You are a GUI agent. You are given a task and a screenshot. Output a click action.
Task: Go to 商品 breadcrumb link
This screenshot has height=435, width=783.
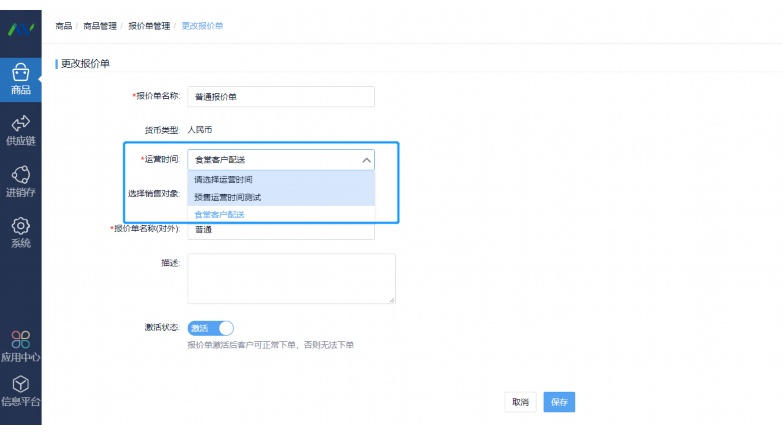coord(63,26)
